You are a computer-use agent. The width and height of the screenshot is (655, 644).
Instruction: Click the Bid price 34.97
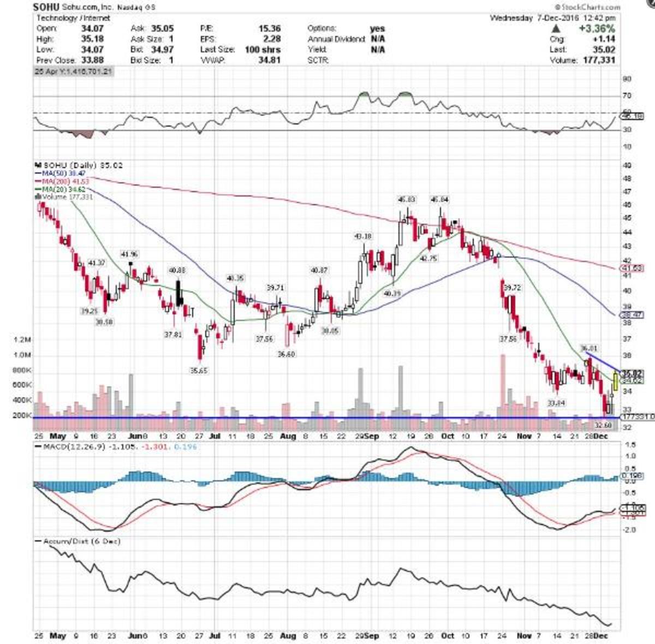pyautogui.click(x=162, y=50)
